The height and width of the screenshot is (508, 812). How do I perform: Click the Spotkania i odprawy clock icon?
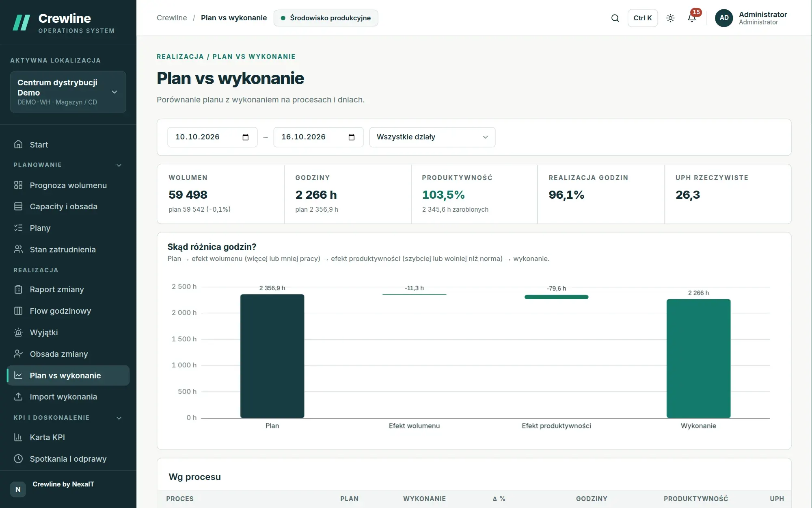click(18, 459)
